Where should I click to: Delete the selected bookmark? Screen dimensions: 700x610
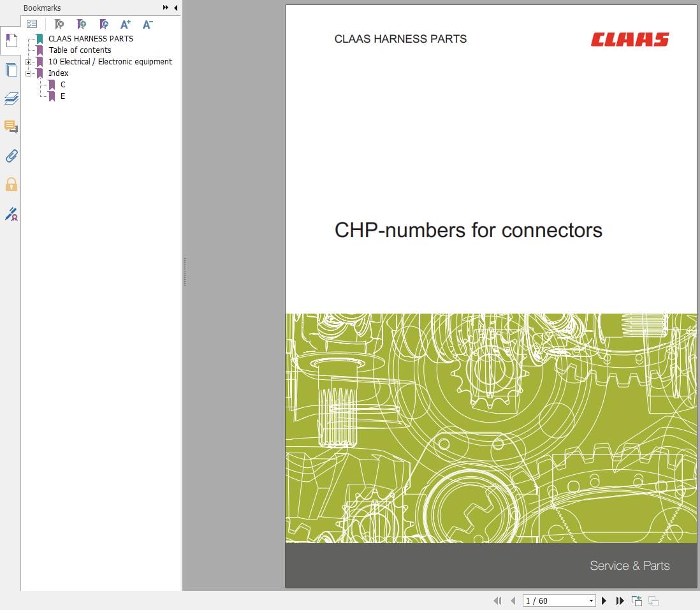pyautogui.click(x=59, y=24)
